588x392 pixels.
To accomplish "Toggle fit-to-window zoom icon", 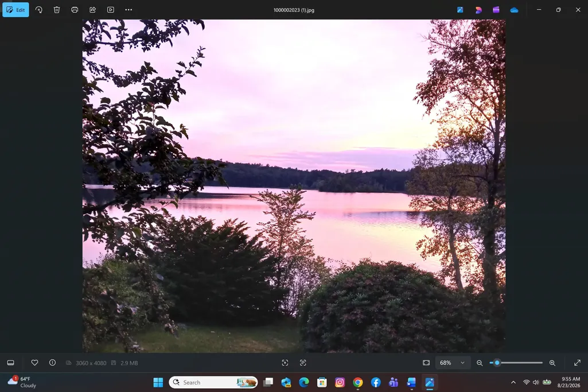I will (x=426, y=363).
